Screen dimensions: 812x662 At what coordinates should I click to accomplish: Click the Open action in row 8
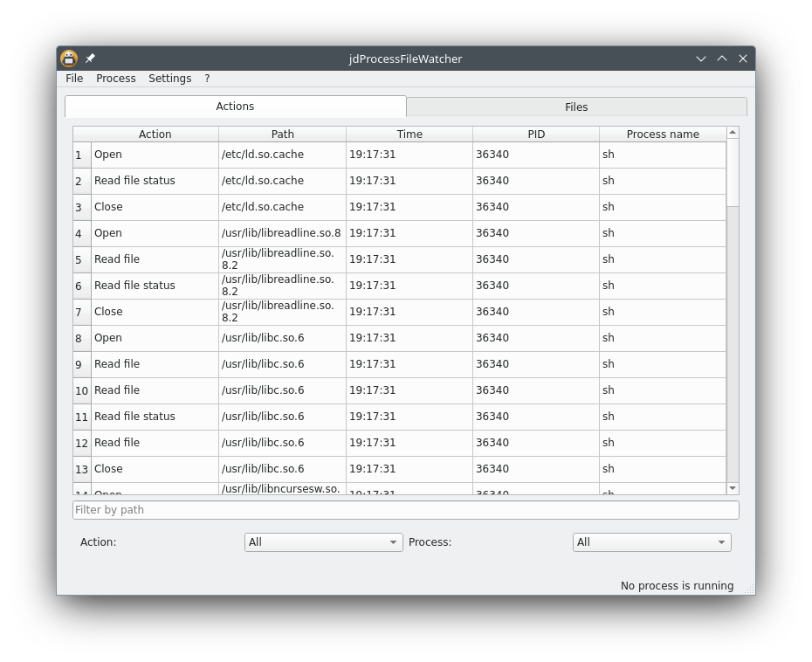click(x=155, y=338)
